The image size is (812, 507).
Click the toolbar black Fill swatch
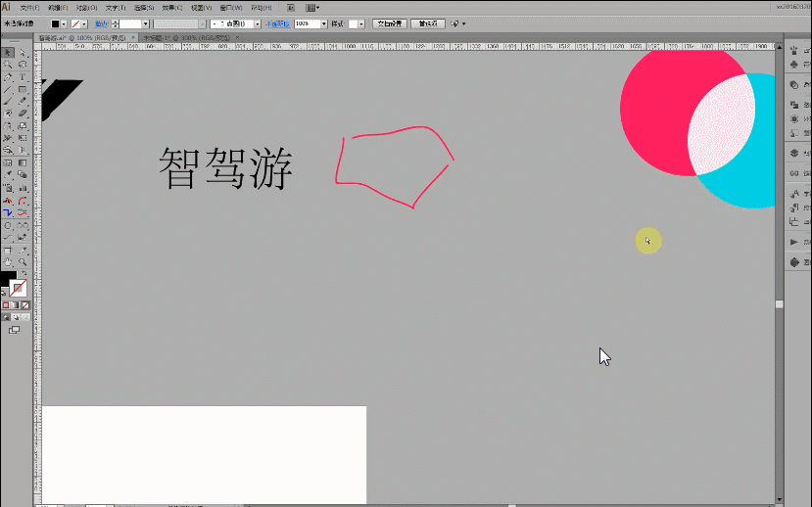(x=6, y=280)
